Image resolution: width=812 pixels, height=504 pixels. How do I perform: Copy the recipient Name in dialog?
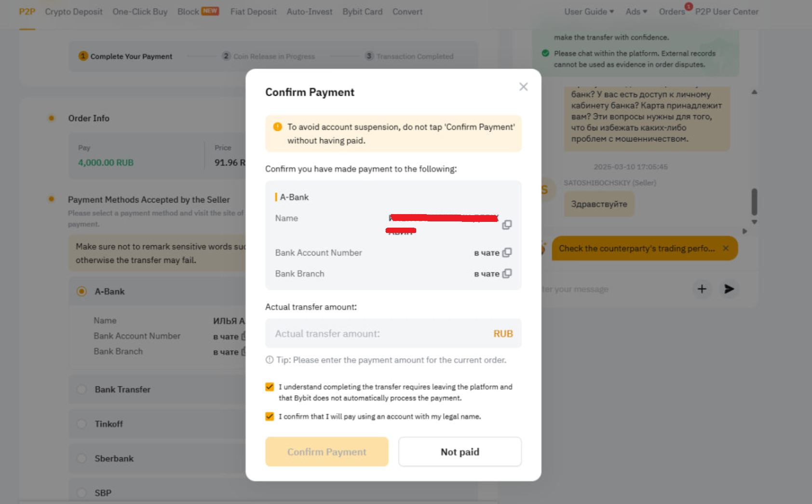click(x=507, y=225)
